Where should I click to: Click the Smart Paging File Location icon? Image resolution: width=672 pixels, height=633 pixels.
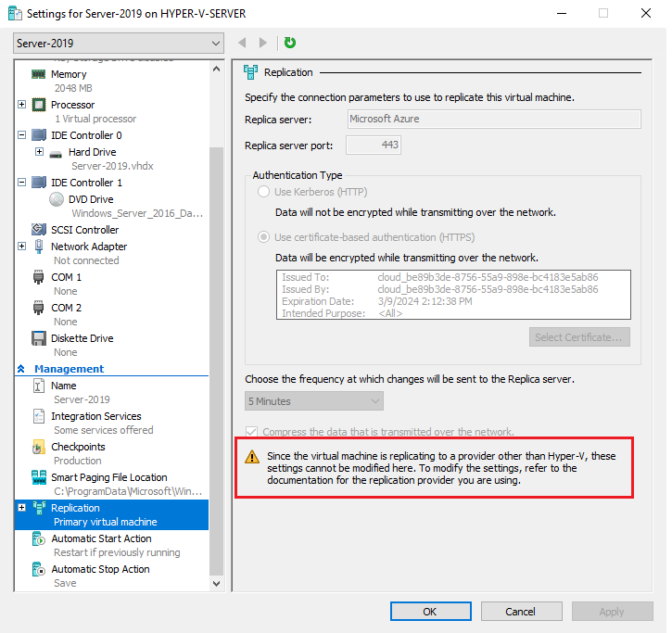(x=39, y=477)
